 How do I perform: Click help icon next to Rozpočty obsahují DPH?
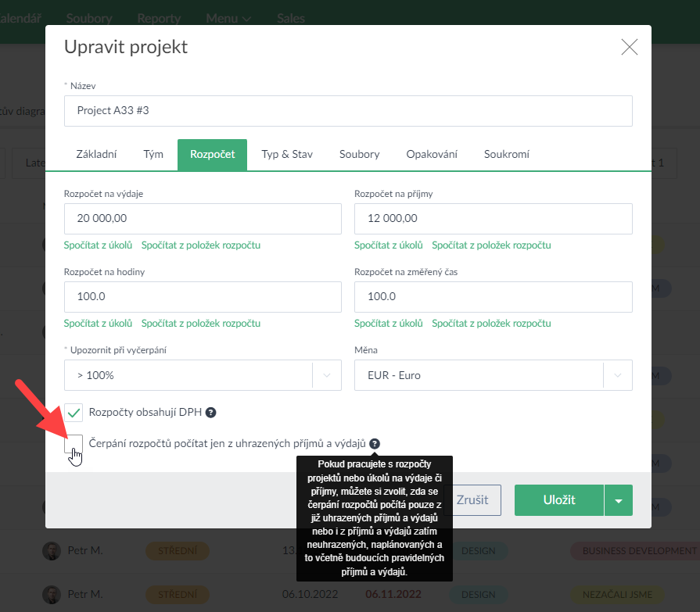coord(210,413)
